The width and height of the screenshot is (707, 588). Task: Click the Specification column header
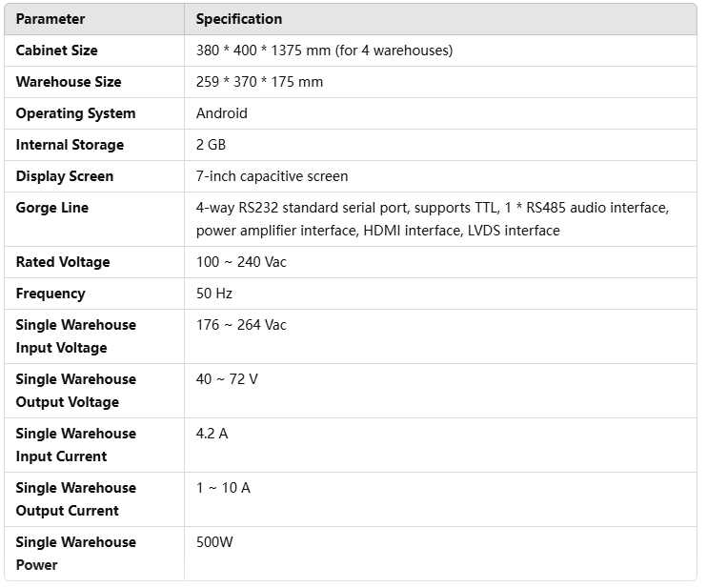pyautogui.click(x=238, y=19)
